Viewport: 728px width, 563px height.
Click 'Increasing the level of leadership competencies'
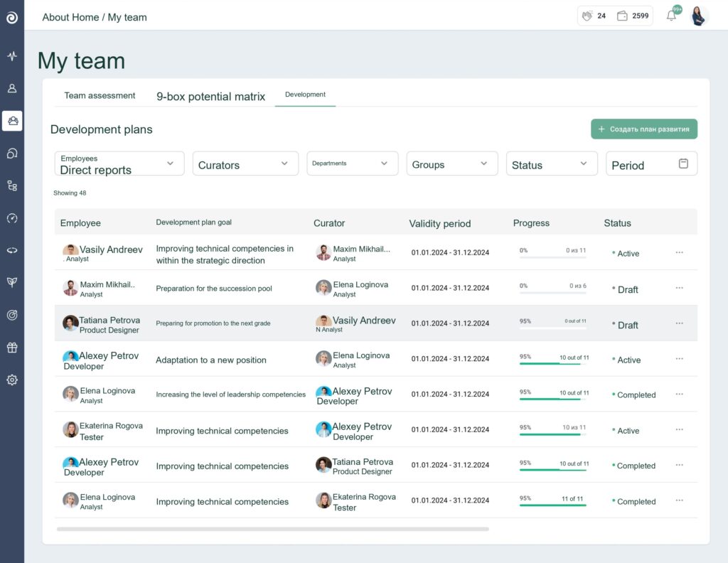pos(231,395)
